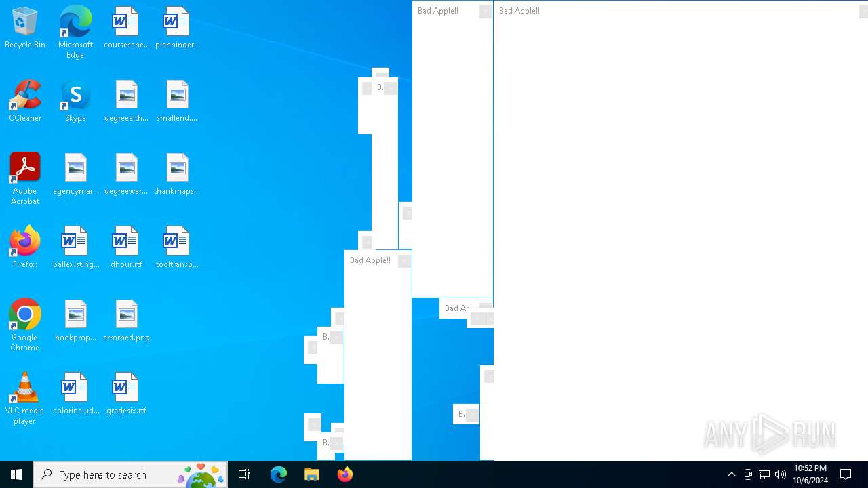Select the agencymar image file
Image resolution: width=868 pixels, height=488 pixels.
75,174
